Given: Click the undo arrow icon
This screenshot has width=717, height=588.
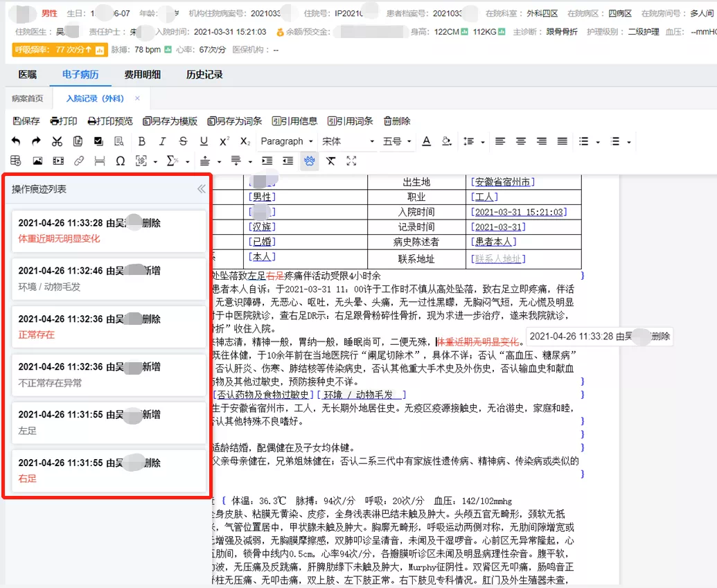Looking at the screenshot, I should click(x=16, y=141).
